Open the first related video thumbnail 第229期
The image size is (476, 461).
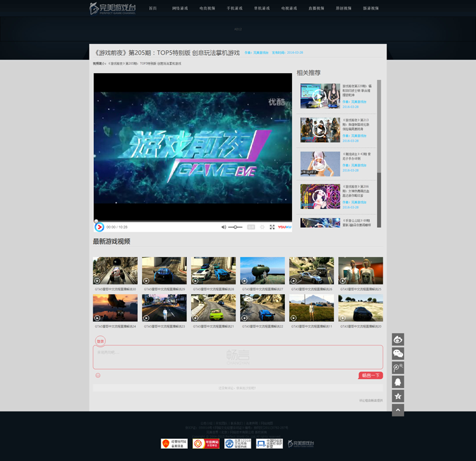pyautogui.click(x=321, y=96)
